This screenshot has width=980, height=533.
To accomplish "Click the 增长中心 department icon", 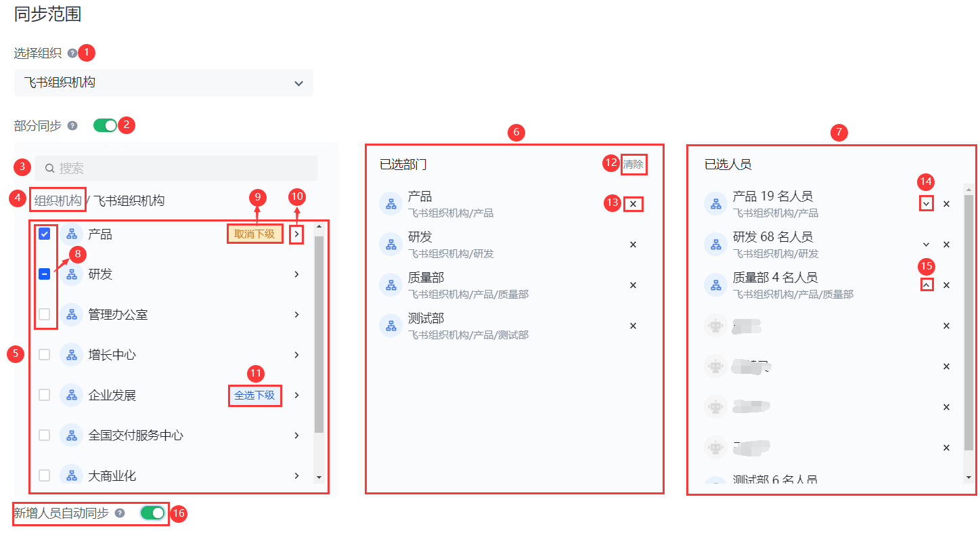I will point(71,355).
